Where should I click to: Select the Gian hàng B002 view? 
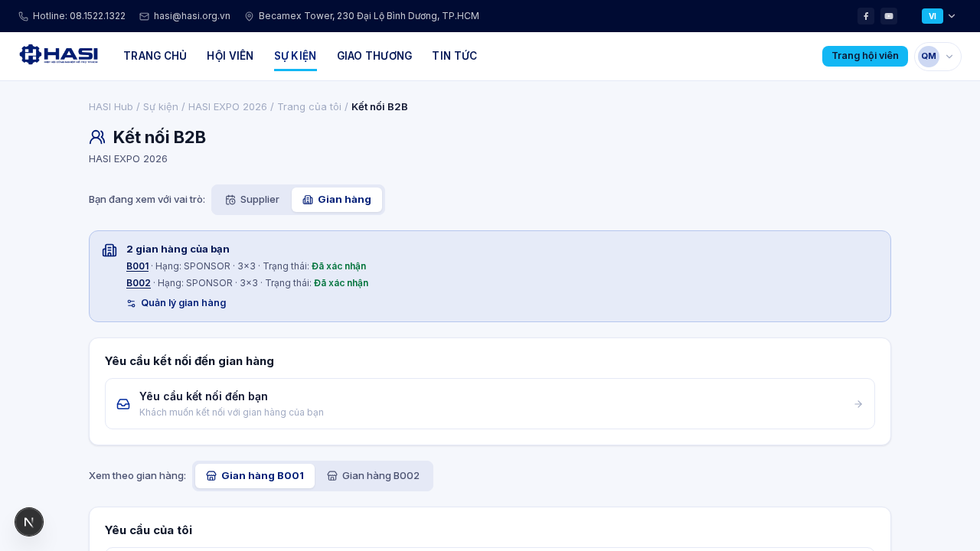click(373, 476)
